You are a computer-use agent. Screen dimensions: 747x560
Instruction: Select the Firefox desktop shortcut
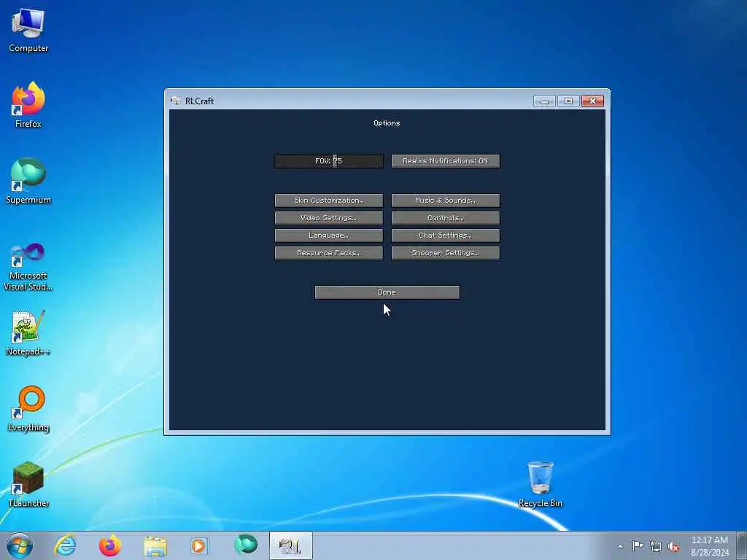(28, 105)
